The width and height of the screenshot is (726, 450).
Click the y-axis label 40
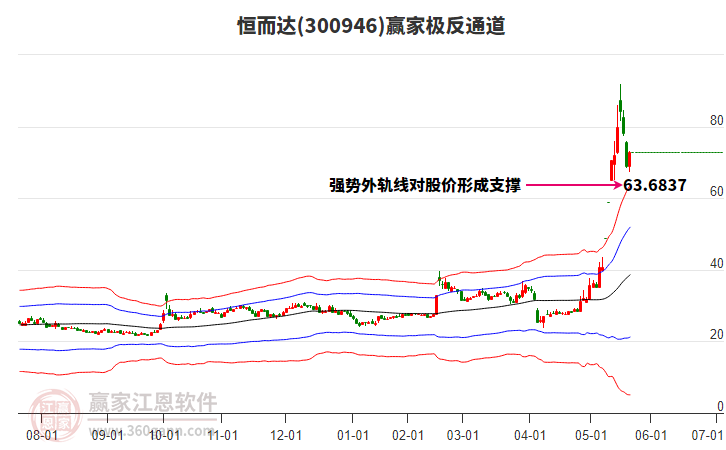pos(716,263)
